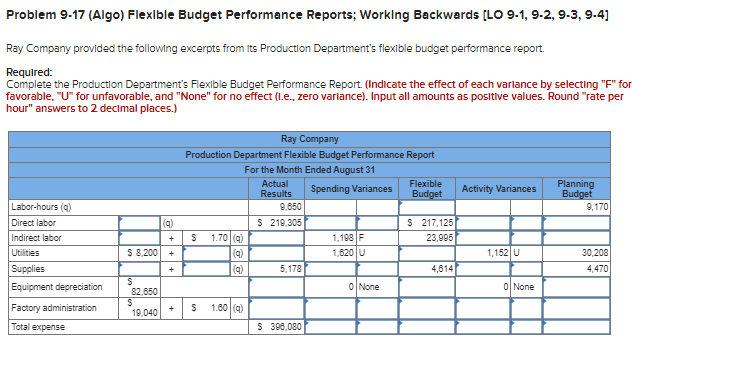Select Utilities spending variance value 1,620
The height and width of the screenshot is (388, 750).
[343, 253]
